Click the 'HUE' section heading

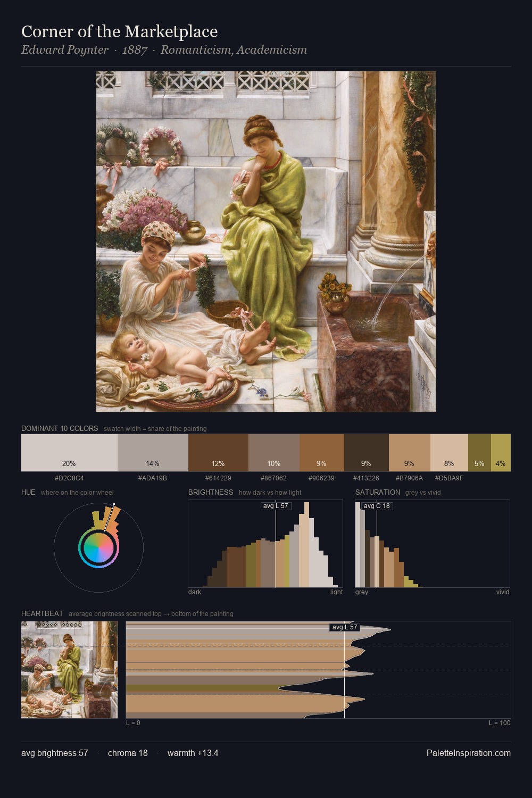click(28, 492)
